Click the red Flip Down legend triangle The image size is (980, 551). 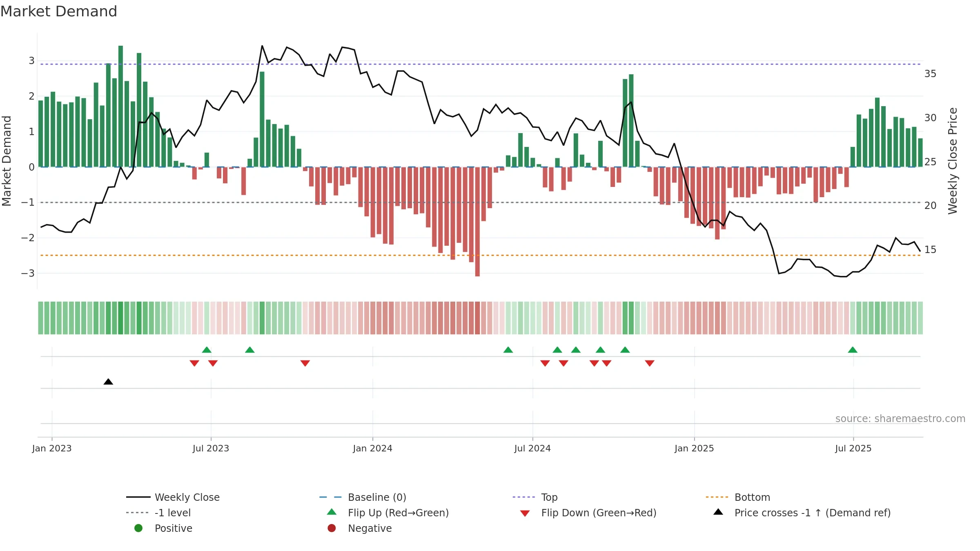[525, 513]
